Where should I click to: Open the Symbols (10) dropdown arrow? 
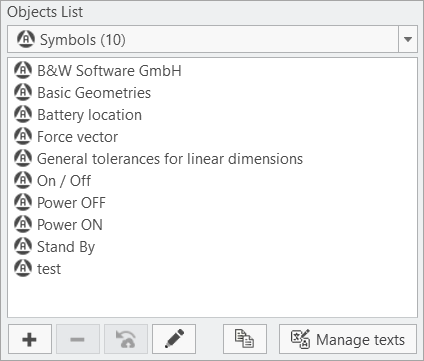coord(408,39)
